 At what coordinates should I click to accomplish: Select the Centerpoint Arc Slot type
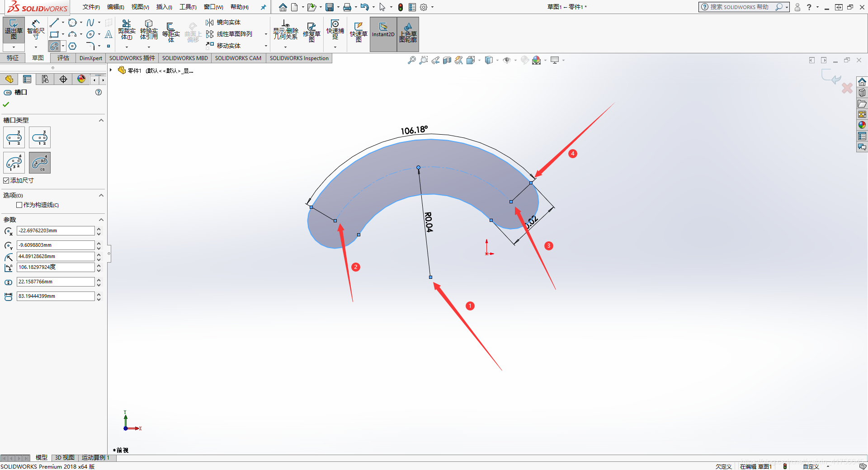click(x=40, y=163)
